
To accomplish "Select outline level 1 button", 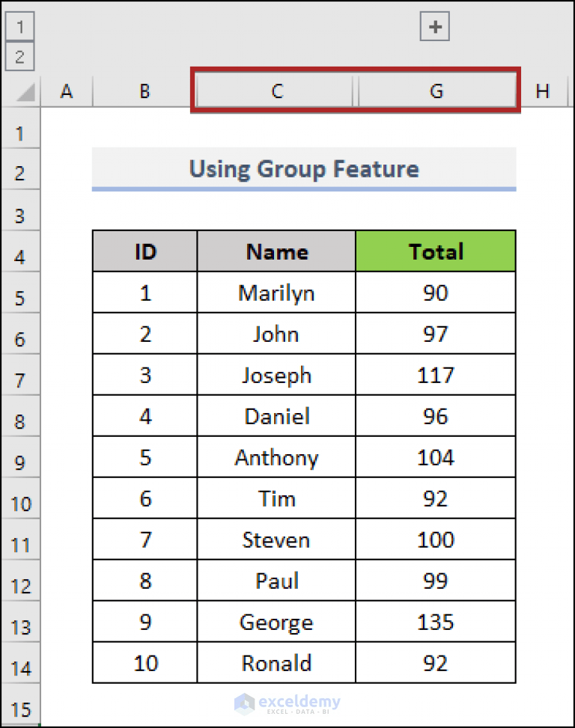I will (20, 25).
